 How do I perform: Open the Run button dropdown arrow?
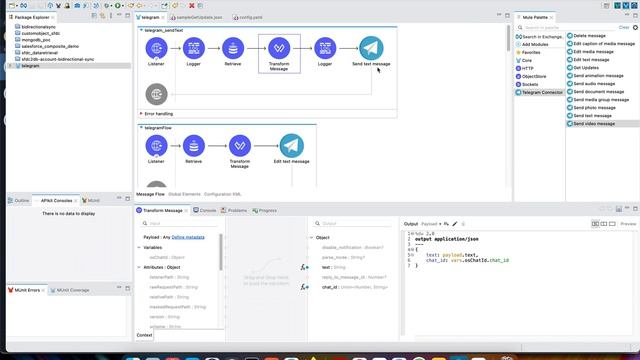click(123, 6)
